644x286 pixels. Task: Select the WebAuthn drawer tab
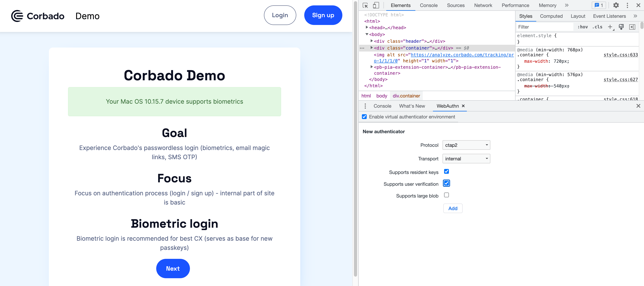click(x=447, y=106)
